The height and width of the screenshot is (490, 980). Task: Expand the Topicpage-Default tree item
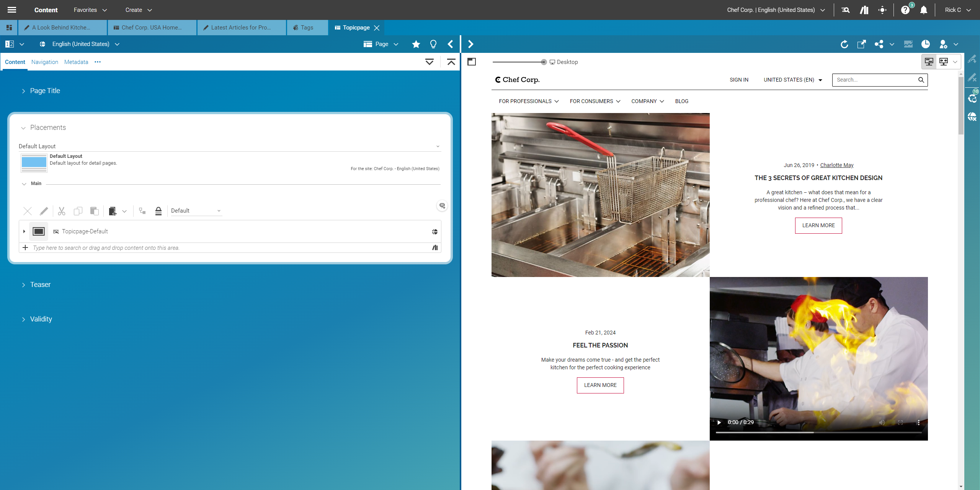pyautogui.click(x=24, y=231)
